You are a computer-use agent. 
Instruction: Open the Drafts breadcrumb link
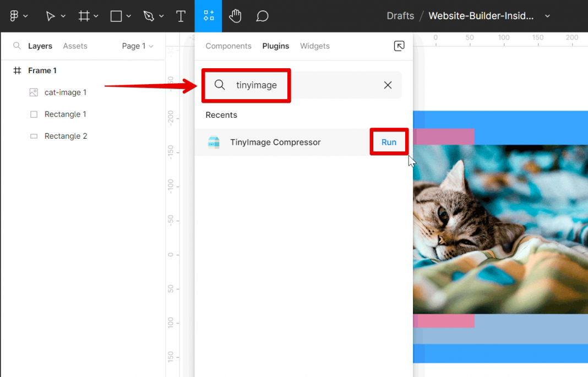click(x=400, y=16)
